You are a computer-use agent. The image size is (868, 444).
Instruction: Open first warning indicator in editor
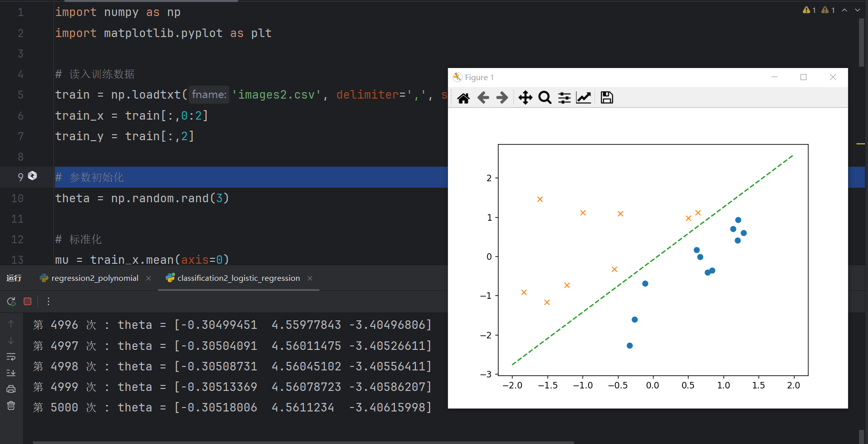pos(809,10)
